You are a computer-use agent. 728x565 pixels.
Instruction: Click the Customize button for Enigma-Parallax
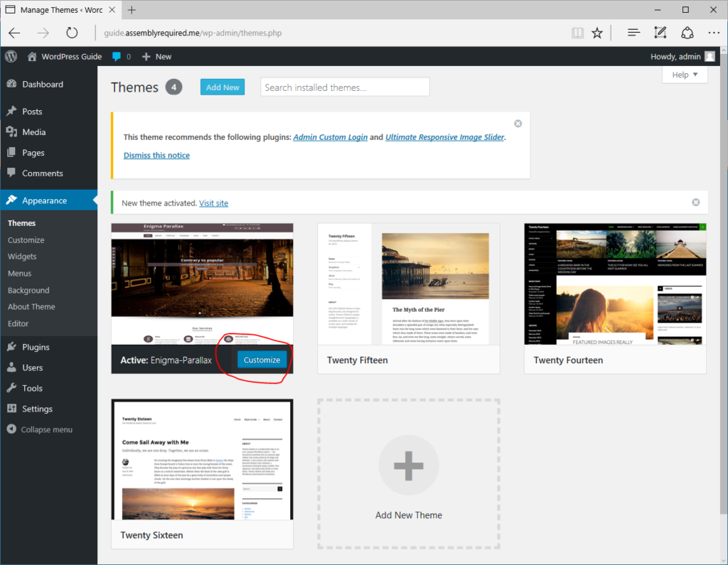(x=262, y=360)
